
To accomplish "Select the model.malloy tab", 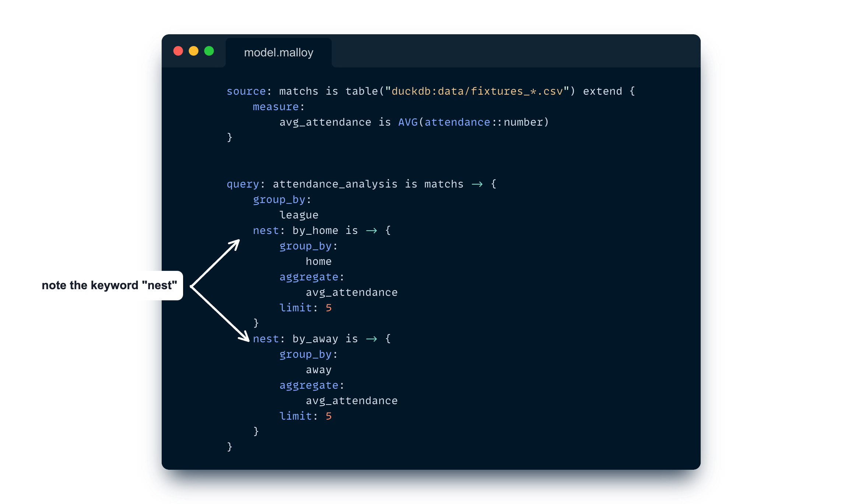I will pyautogui.click(x=278, y=53).
